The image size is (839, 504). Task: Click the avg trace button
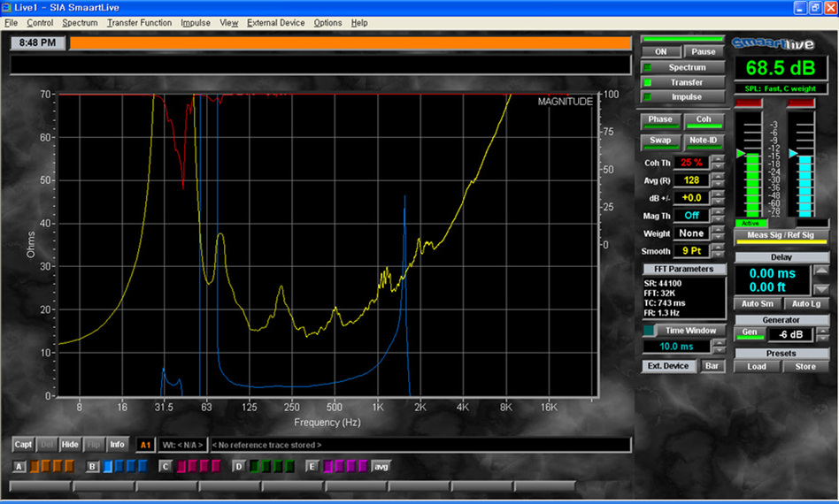(381, 466)
